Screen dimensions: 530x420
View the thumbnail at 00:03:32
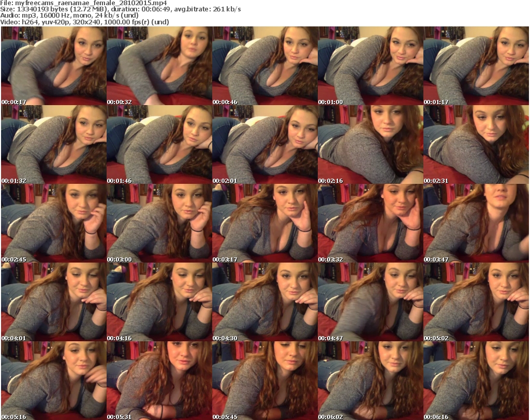pyautogui.click(x=371, y=224)
